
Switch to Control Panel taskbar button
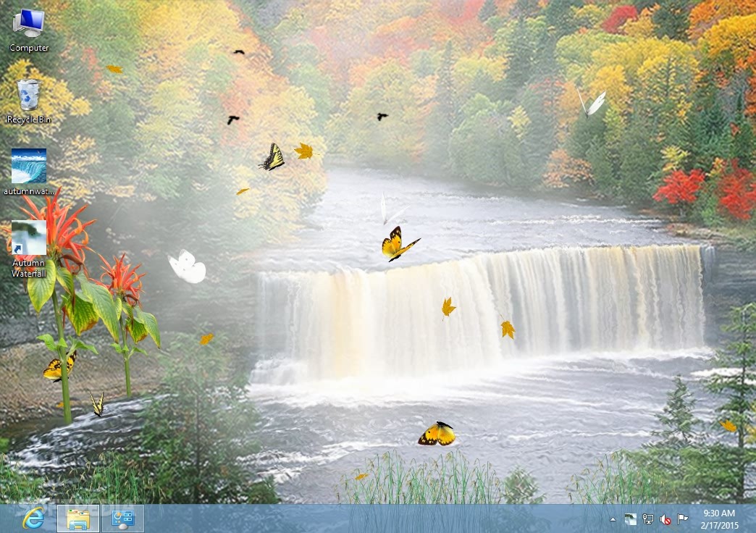[123, 519]
